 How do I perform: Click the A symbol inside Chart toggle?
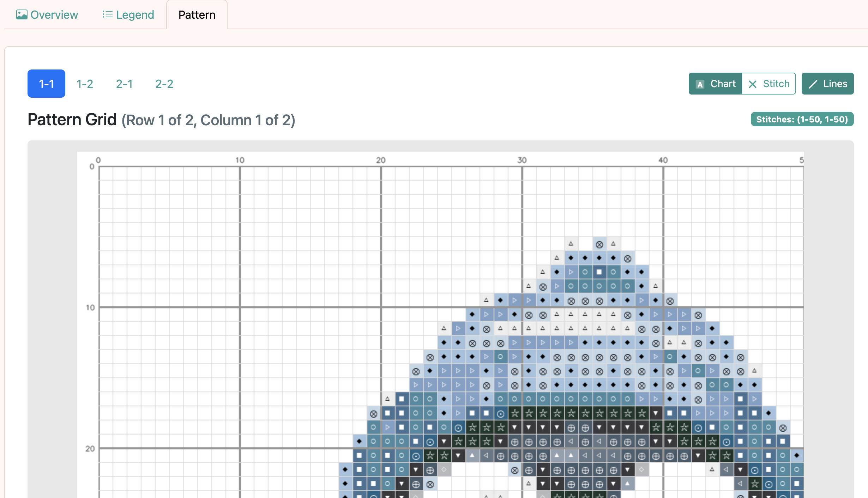tap(700, 84)
